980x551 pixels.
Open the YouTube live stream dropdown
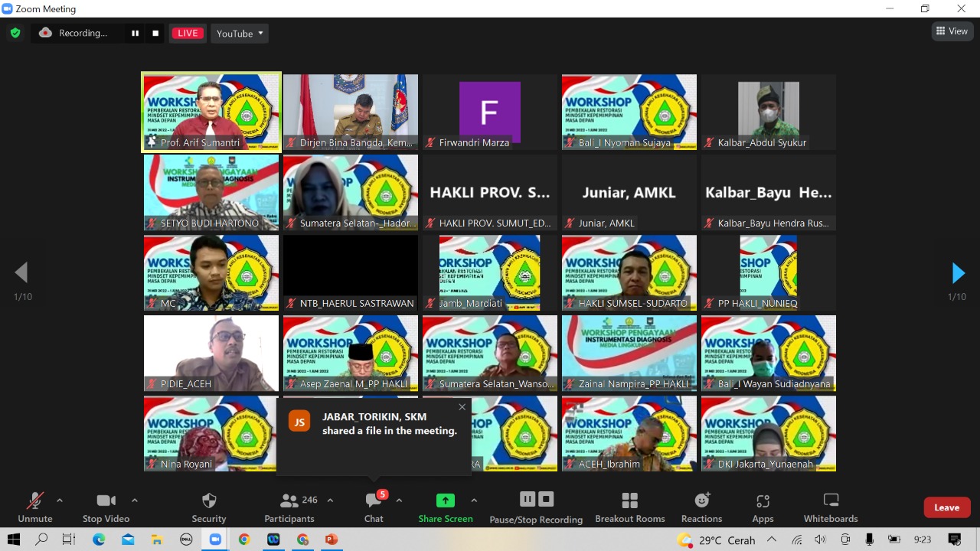click(x=239, y=33)
